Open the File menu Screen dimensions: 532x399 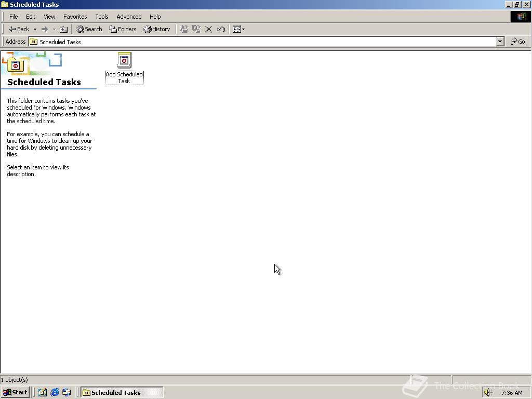[x=14, y=17]
